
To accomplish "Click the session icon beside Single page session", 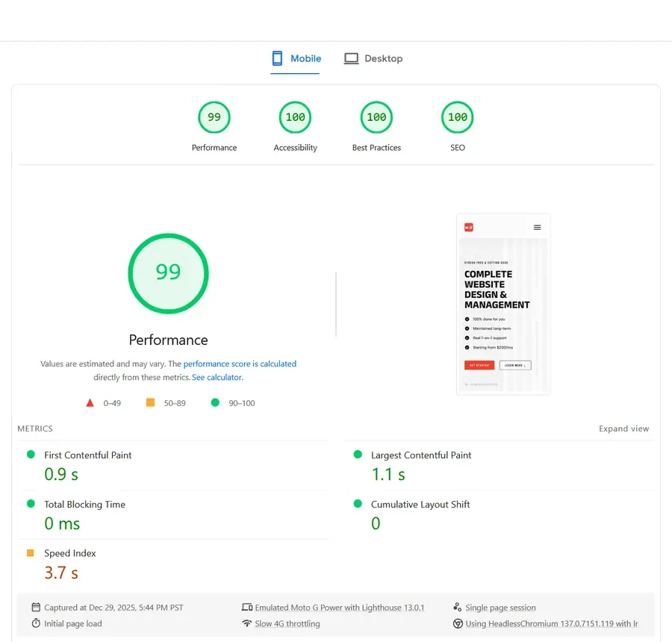I will point(456,607).
